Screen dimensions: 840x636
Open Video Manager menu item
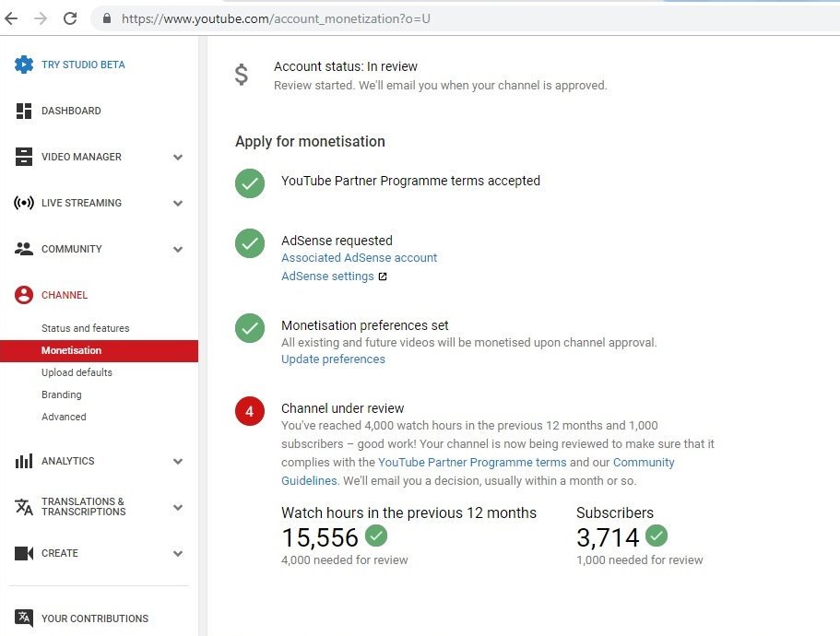[81, 157]
